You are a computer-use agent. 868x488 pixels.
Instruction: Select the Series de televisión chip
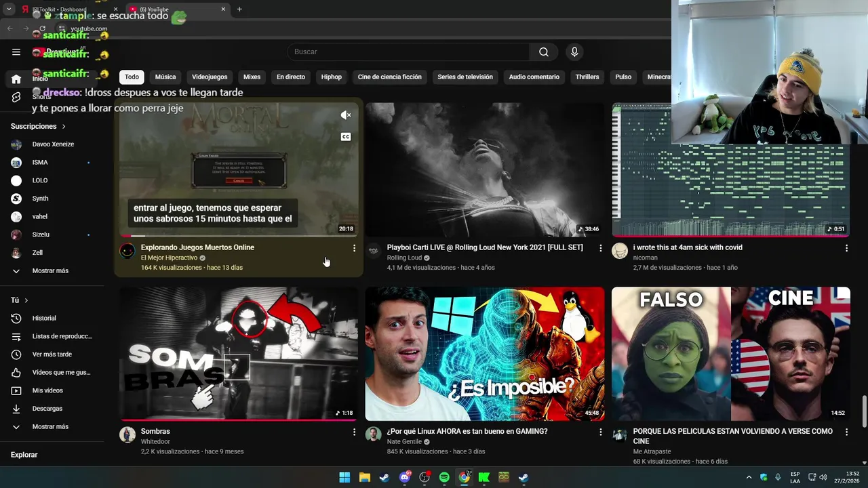pyautogui.click(x=465, y=77)
